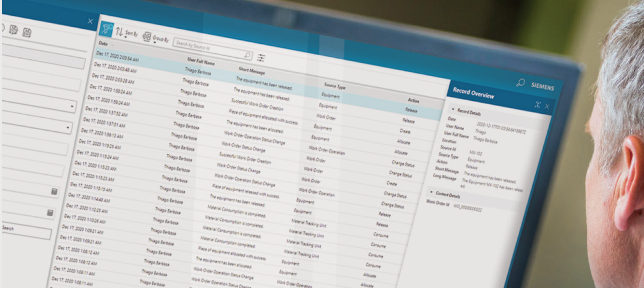The width and height of the screenshot is (644, 288).
Task: Click the message 'Piece of equipment released with success.'
Action: click(x=245, y=191)
